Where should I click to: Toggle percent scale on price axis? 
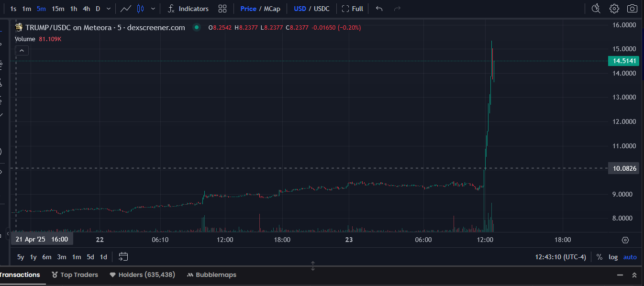point(600,257)
